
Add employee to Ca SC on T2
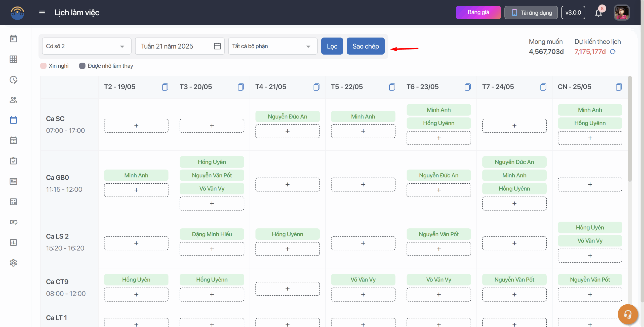(136, 126)
